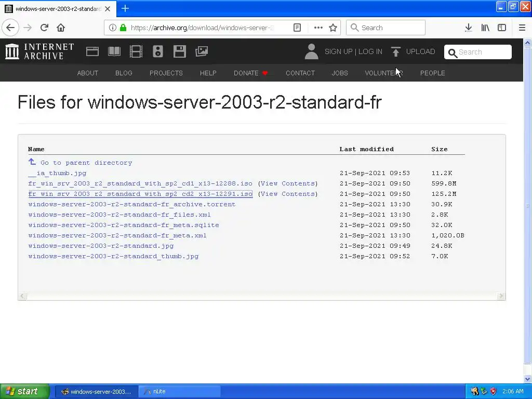View Contents of the cd1 iso
This screenshot has height=399, width=532.
click(x=288, y=183)
